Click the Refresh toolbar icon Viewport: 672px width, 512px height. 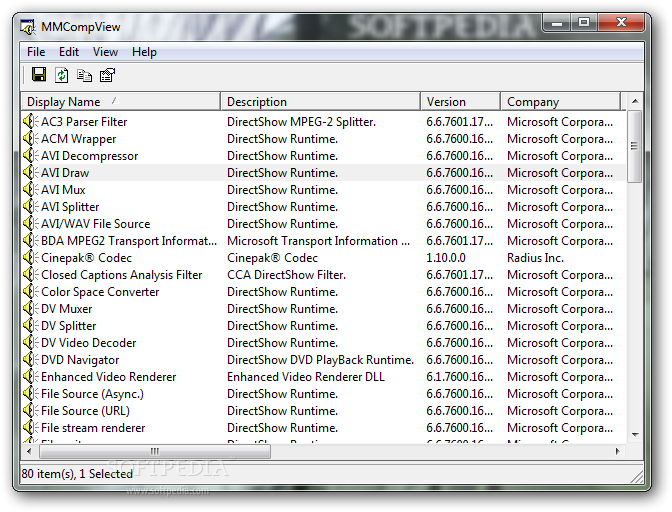click(62, 75)
